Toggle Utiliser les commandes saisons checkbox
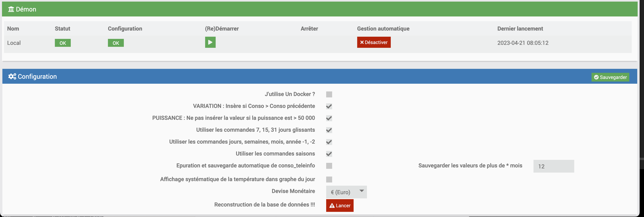 pyautogui.click(x=329, y=154)
